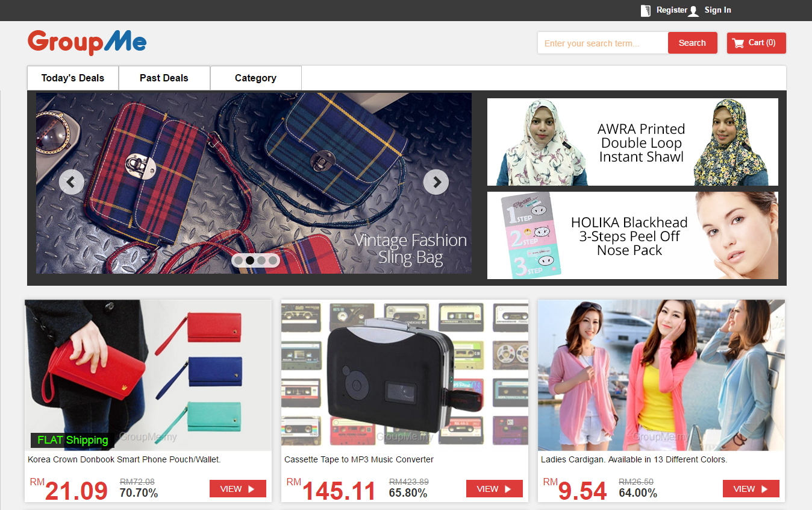Click the Sign In user icon
Image resolution: width=812 pixels, height=510 pixels.
click(x=694, y=11)
